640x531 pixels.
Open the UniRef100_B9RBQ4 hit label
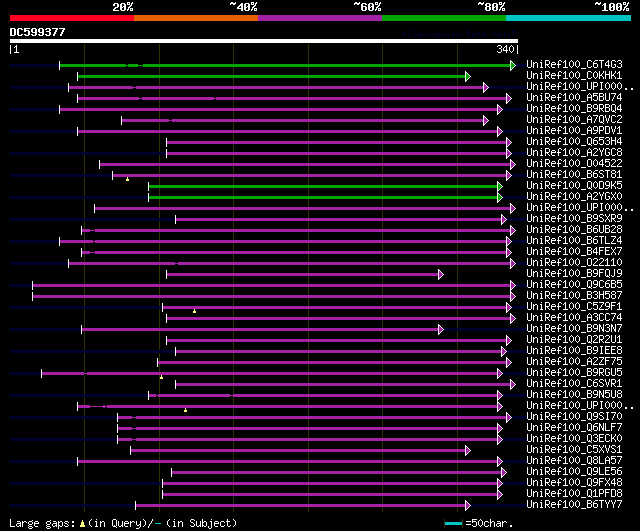[x=574, y=109]
